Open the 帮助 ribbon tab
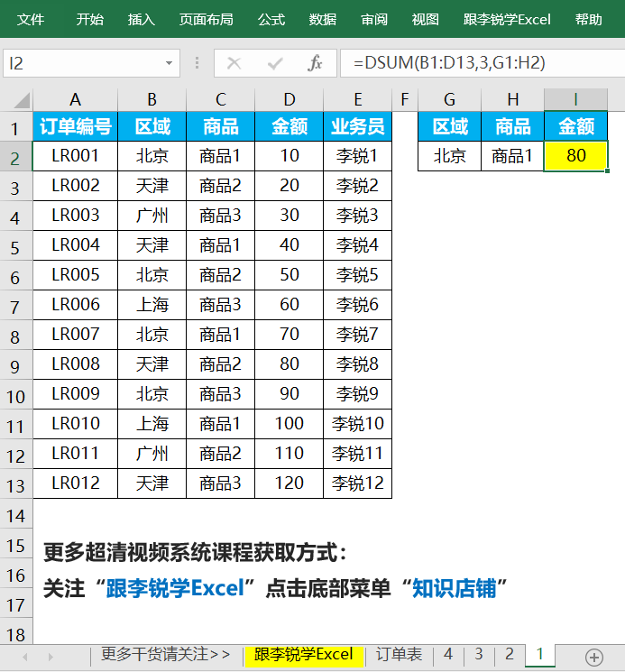Image resolution: width=625 pixels, height=672 pixels. point(589,19)
